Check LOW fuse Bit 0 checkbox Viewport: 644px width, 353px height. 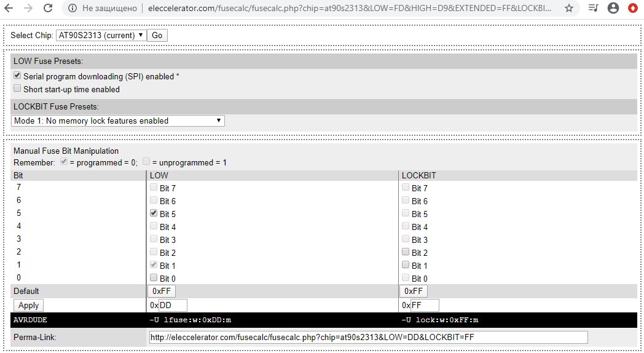pos(154,278)
